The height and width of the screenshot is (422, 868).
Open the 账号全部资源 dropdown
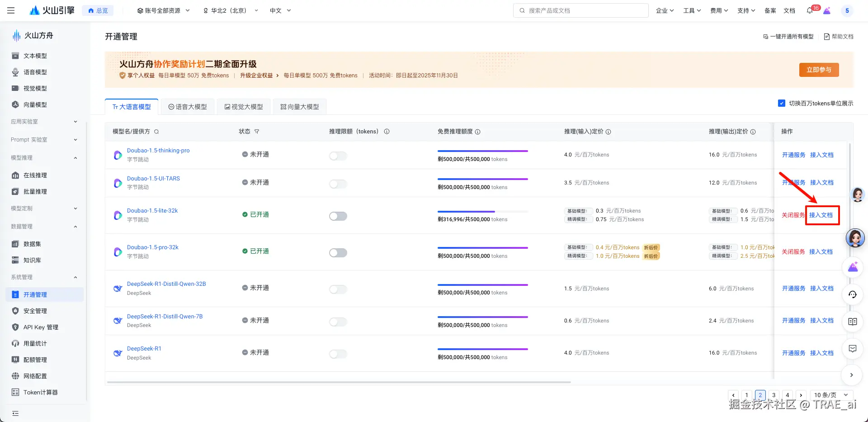[x=164, y=10]
